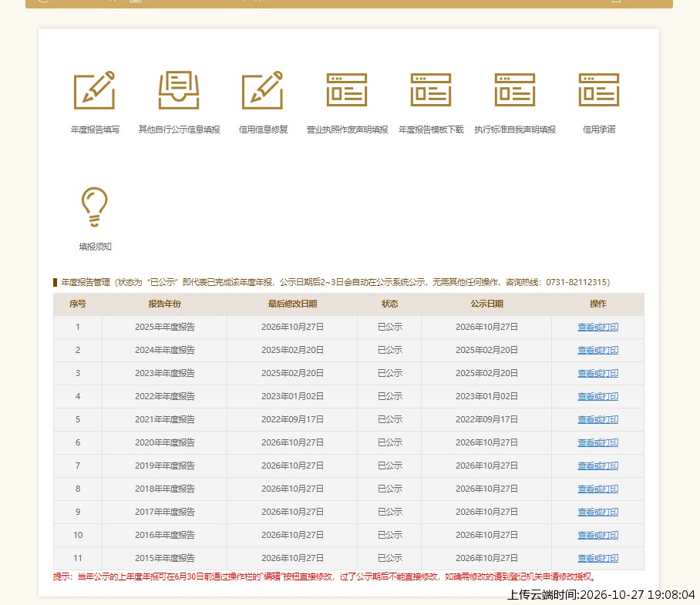The image size is (700, 605).
Task: Select the 填报须知 label text
Action: click(x=95, y=247)
